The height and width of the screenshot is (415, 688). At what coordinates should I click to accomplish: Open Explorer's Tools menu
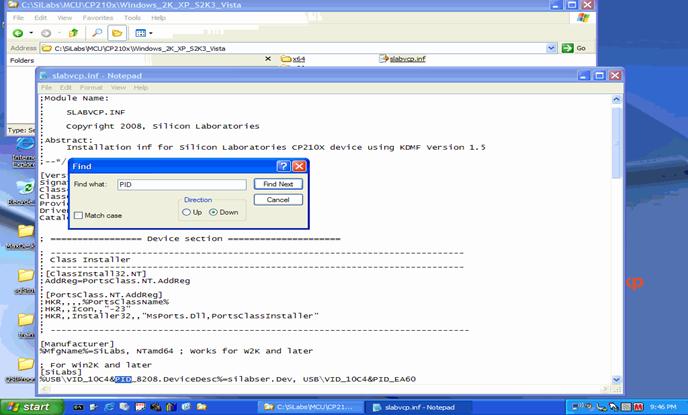pyautogui.click(x=132, y=18)
